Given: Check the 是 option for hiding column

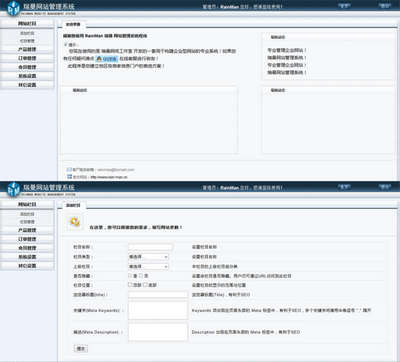Looking at the screenshot, I should pyautogui.click(x=130, y=276).
